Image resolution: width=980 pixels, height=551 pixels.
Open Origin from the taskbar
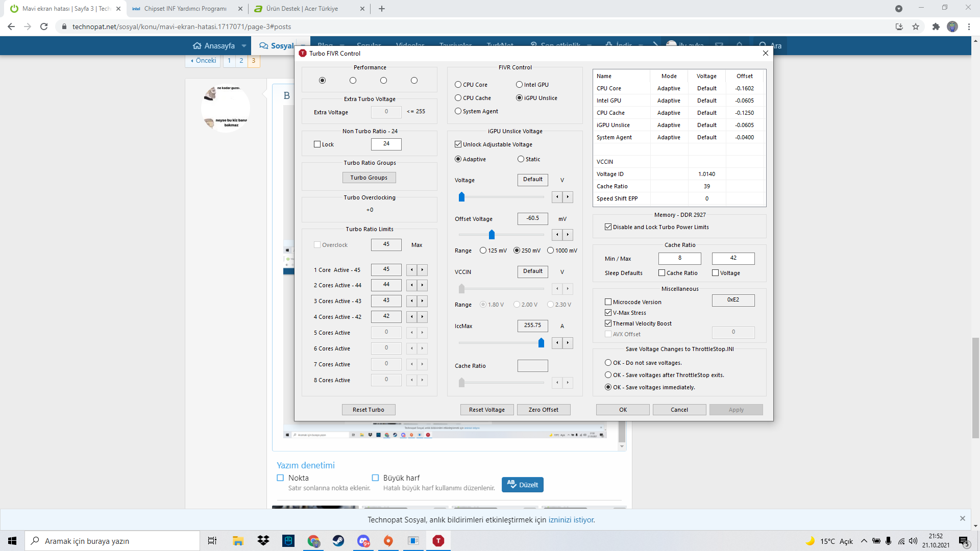pyautogui.click(x=388, y=541)
